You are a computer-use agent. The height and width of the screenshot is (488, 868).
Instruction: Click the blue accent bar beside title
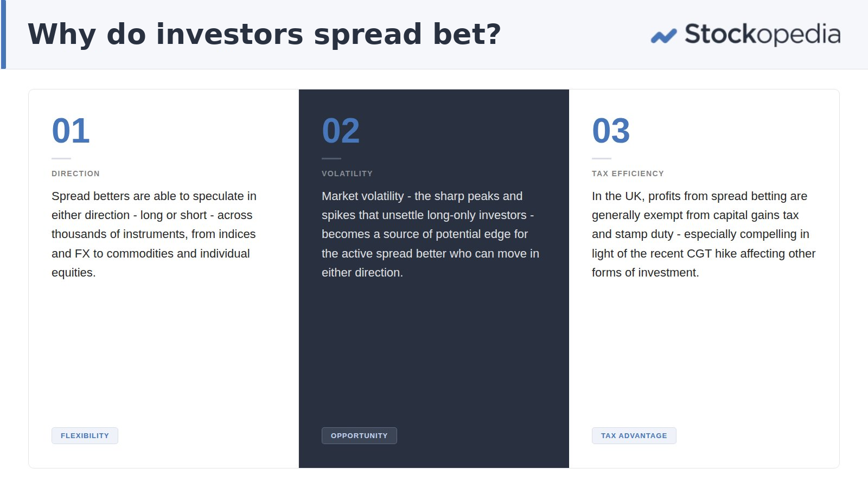pyautogui.click(x=3, y=34)
